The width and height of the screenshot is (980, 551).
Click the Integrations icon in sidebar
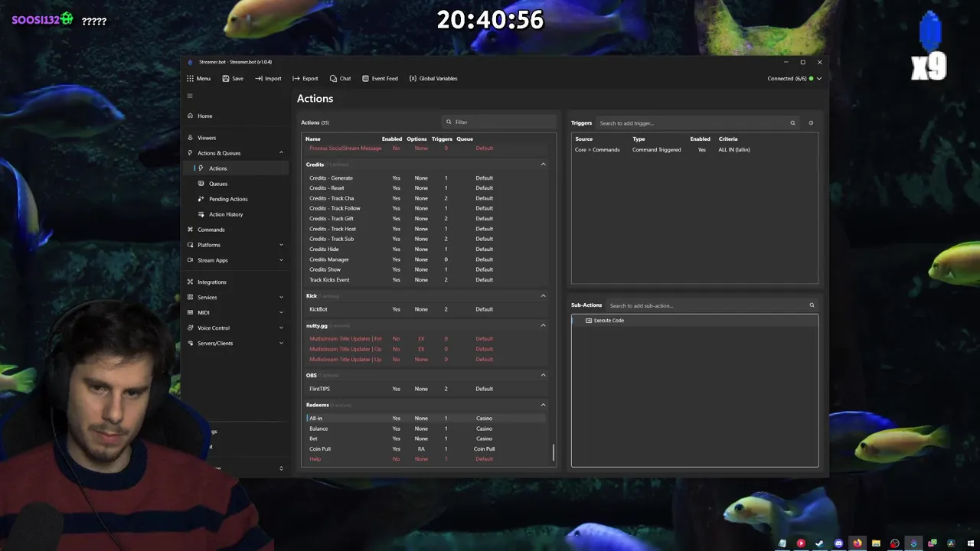(190, 282)
